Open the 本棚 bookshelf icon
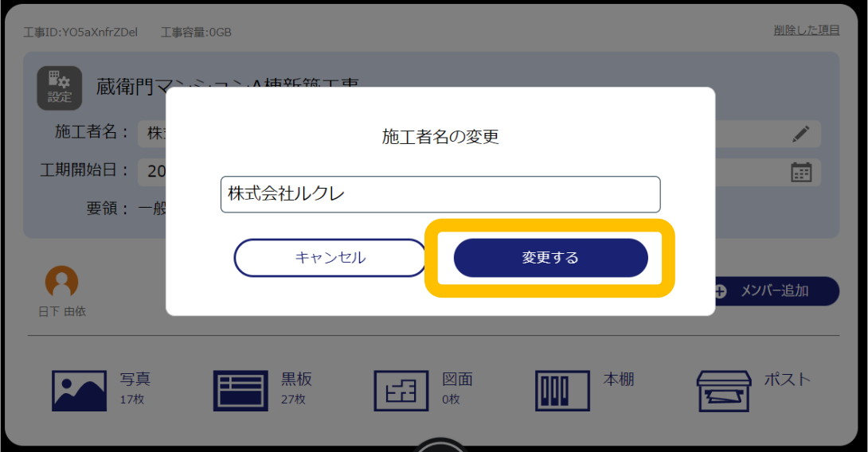 coord(562,392)
